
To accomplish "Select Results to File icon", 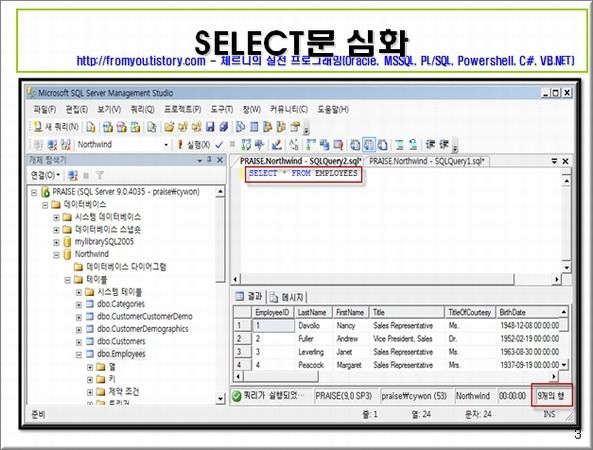I will click(382, 144).
